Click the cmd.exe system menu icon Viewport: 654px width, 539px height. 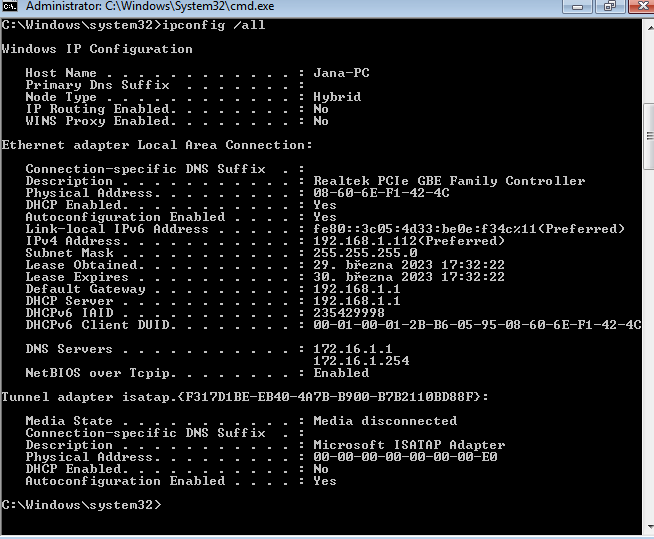pyautogui.click(x=11, y=8)
